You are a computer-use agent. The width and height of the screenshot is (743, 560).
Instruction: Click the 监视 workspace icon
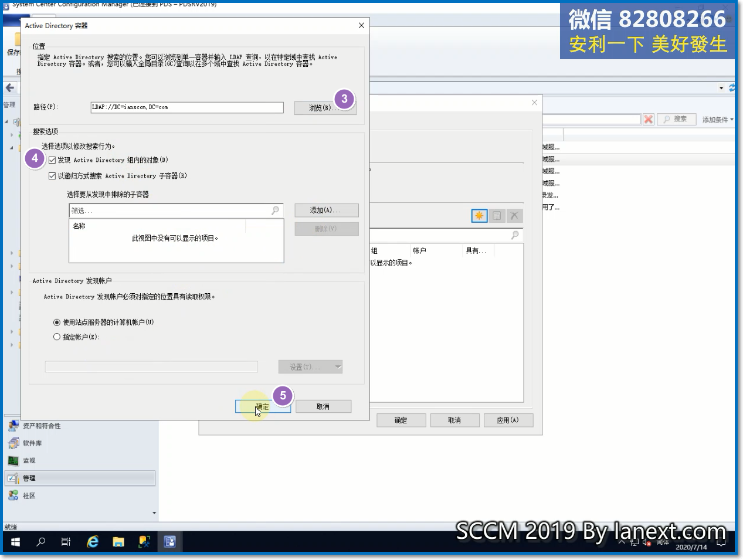tap(13, 461)
